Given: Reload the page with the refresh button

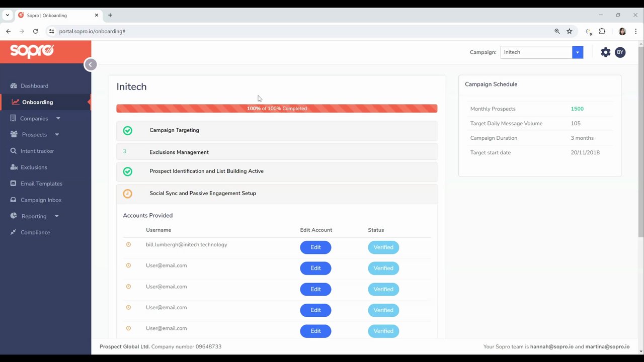Looking at the screenshot, I should pyautogui.click(x=35, y=31).
